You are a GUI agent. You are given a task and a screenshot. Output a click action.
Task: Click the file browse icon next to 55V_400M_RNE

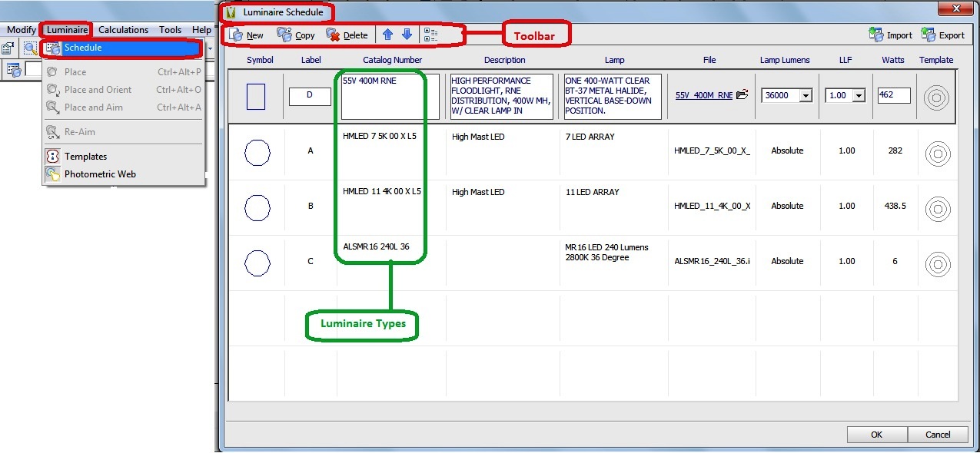pyautogui.click(x=741, y=94)
